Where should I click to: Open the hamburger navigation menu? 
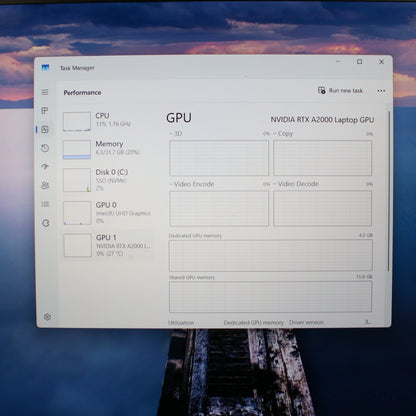(45, 92)
